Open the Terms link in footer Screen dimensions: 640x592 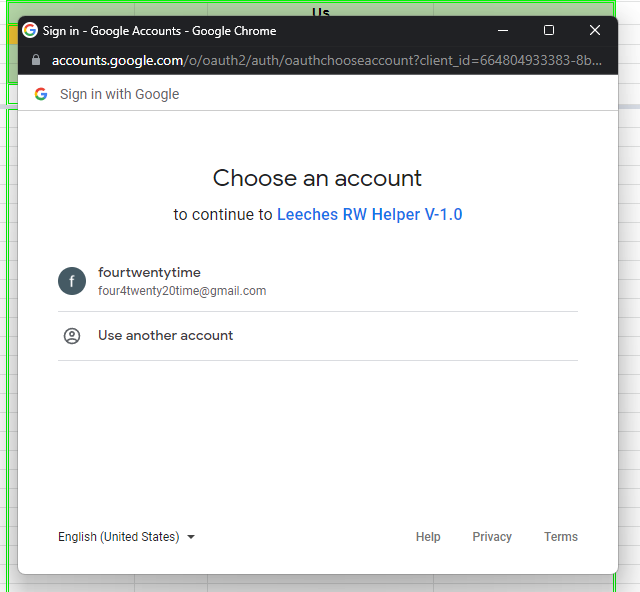tap(561, 537)
